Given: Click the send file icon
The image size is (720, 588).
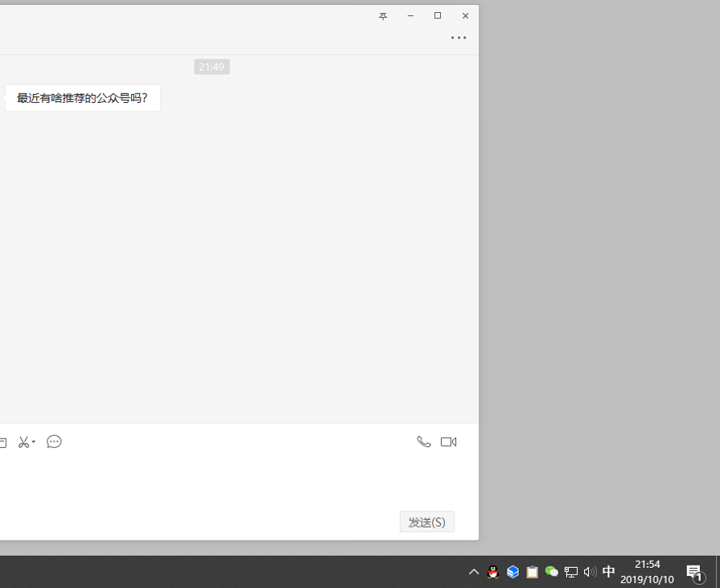Looking at the screenshot, I should [x=4, y=442].
